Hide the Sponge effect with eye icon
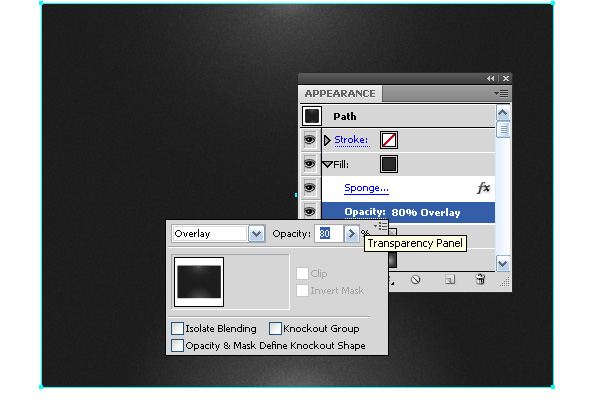The height and width of the screenshot is (408, 600). point(310,188)
